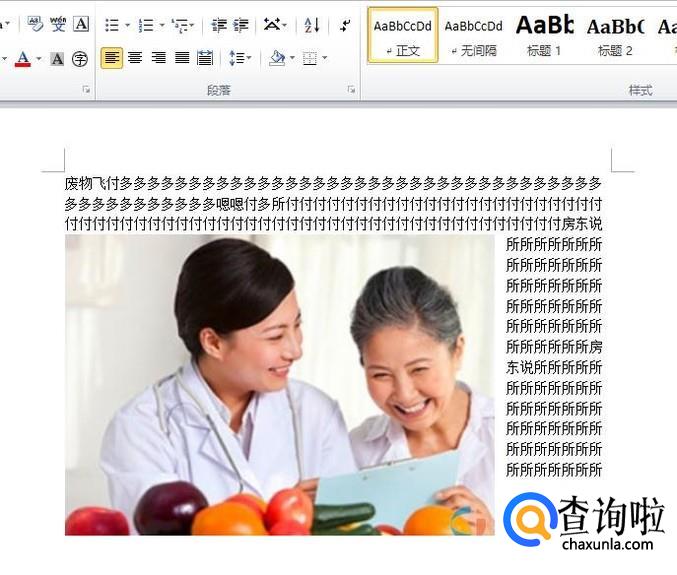
Task: Decrease paragraph indent
Action: pos(218,25)
